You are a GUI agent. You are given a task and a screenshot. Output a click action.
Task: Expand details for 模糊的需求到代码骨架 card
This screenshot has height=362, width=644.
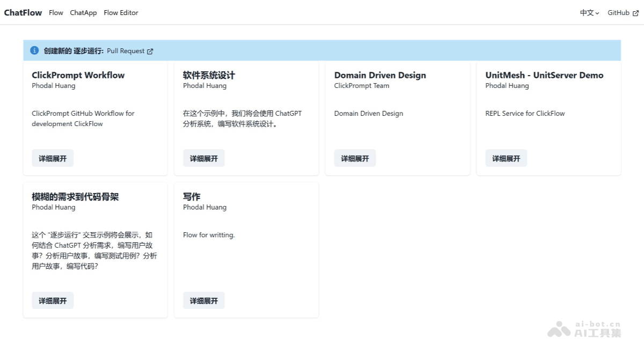53,301
